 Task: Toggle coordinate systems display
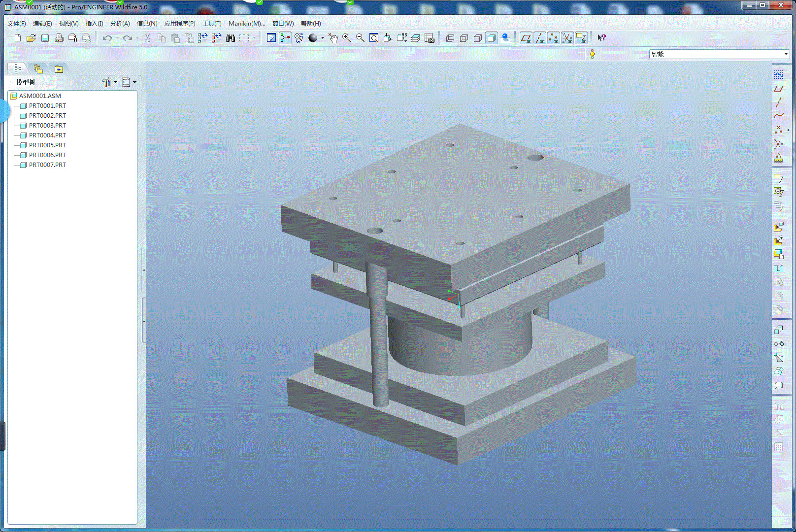coord(567,38)
